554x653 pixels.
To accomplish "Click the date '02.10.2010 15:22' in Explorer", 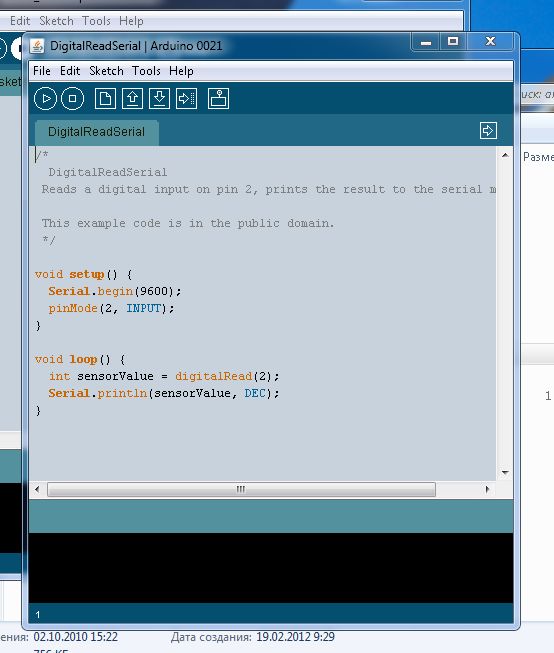I will (x=75, y=637).
